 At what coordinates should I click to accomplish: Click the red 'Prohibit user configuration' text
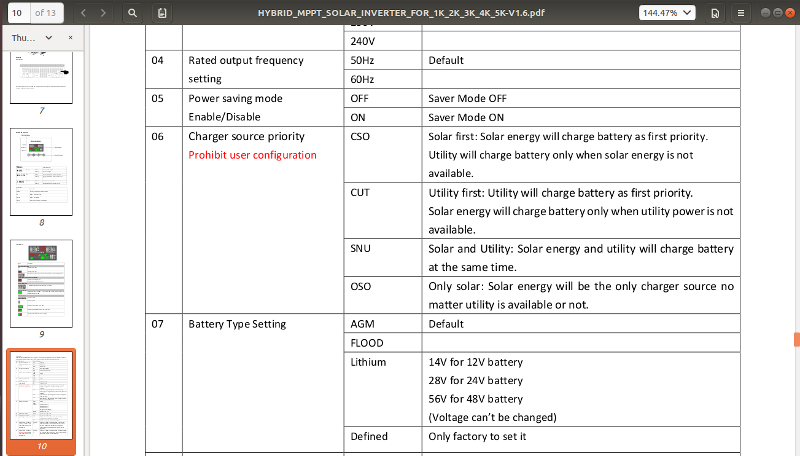[252, 155]
